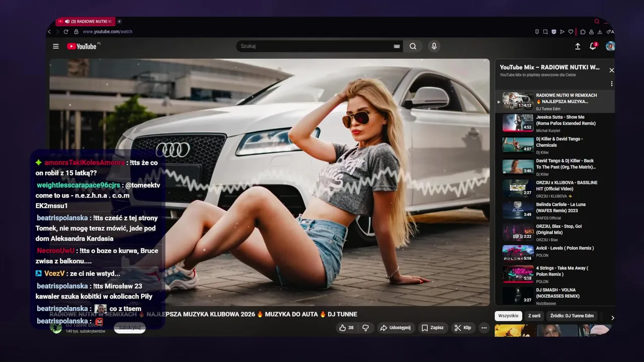This screenshot has height=362, width=644.
Task: Click the Zapisz save button
Action: pos(433,328)
